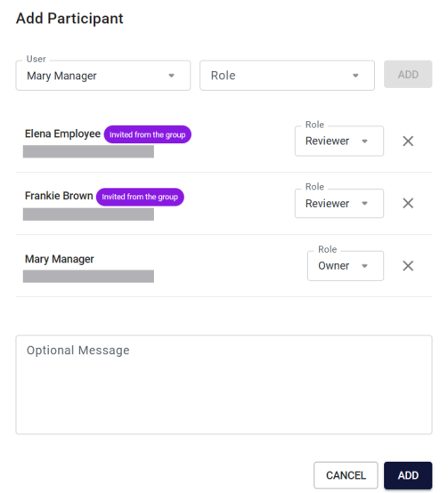Open the empty Role dropdown
The width and height of the screenshot is (448, 493).
pos(287,76)
